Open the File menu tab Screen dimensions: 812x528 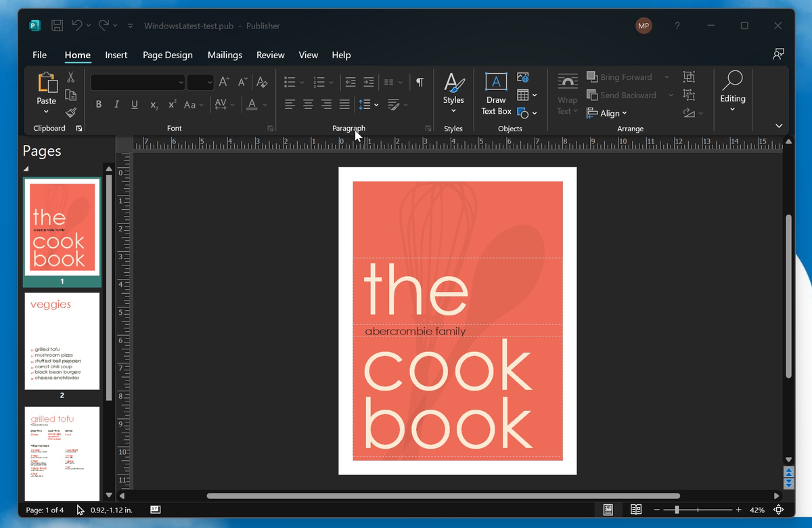(40, 55)
